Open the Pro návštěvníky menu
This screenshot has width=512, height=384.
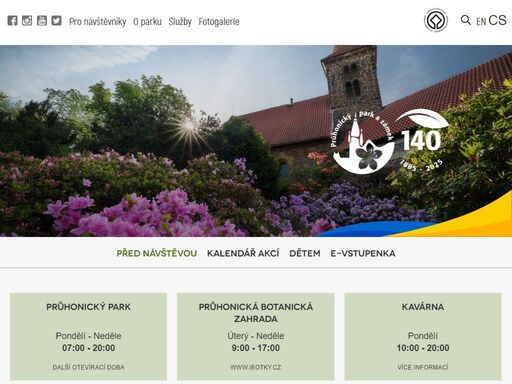(98, 22)
